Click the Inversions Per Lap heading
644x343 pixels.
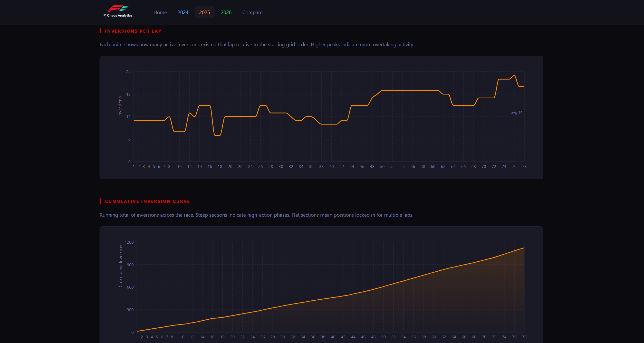coord(133,31)
